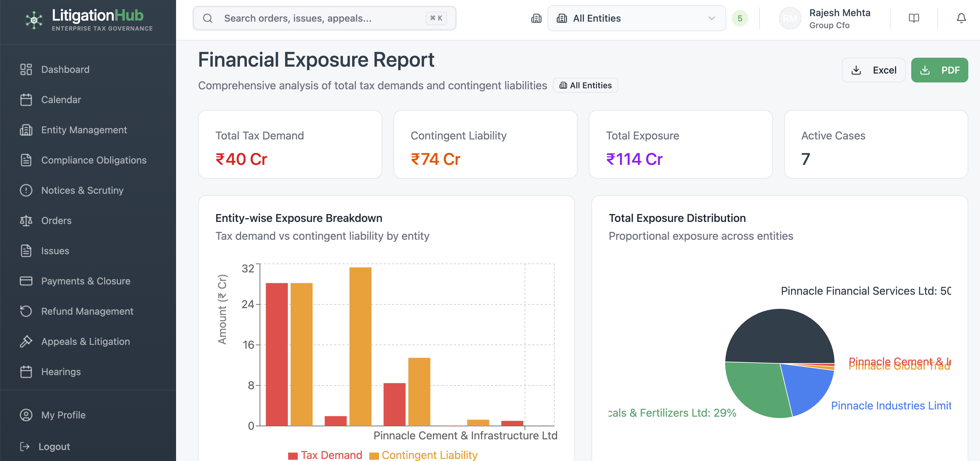The height and width of the screenshot is (461, 980).
Task: Go to Refund Management menu label
Action: (87, 311)
